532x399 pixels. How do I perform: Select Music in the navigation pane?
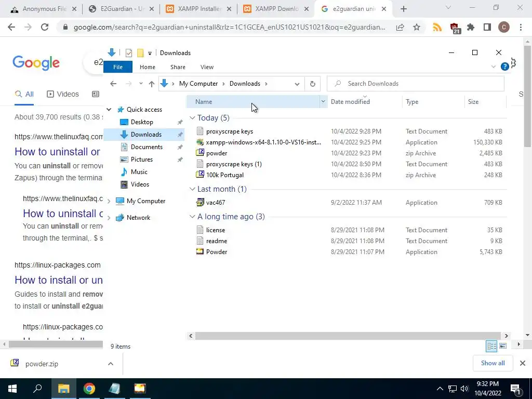[139, 172]
